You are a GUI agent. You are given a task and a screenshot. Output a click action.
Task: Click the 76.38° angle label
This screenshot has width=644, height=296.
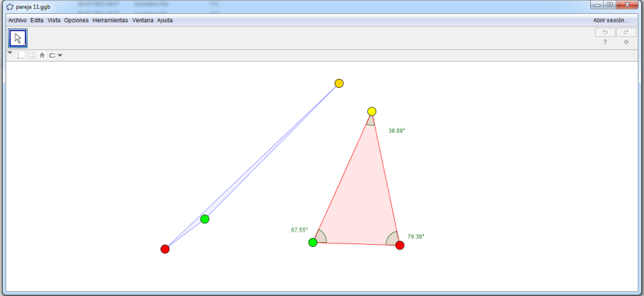416,236
